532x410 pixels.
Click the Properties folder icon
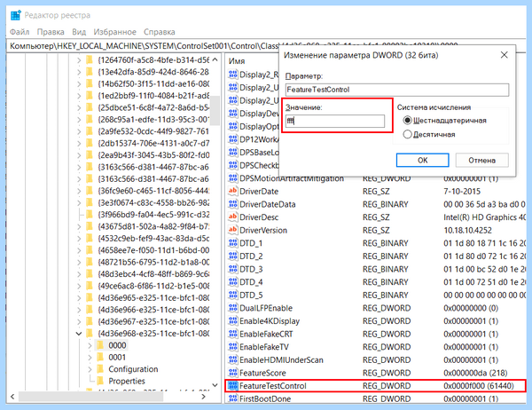100,381
